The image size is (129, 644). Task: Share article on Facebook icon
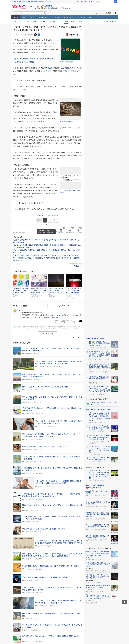pos(39,35)
